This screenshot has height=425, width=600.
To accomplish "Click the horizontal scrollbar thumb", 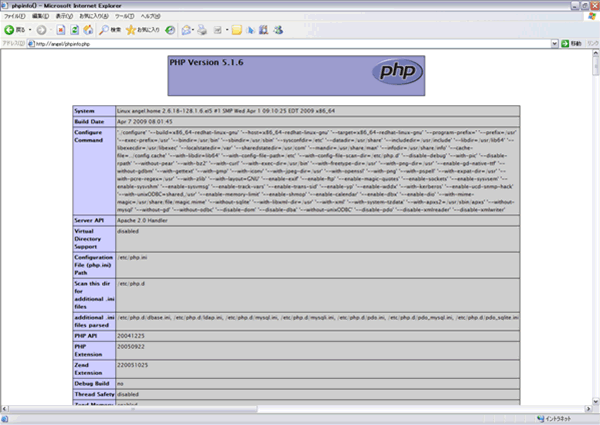I will [x=133, y=409].
